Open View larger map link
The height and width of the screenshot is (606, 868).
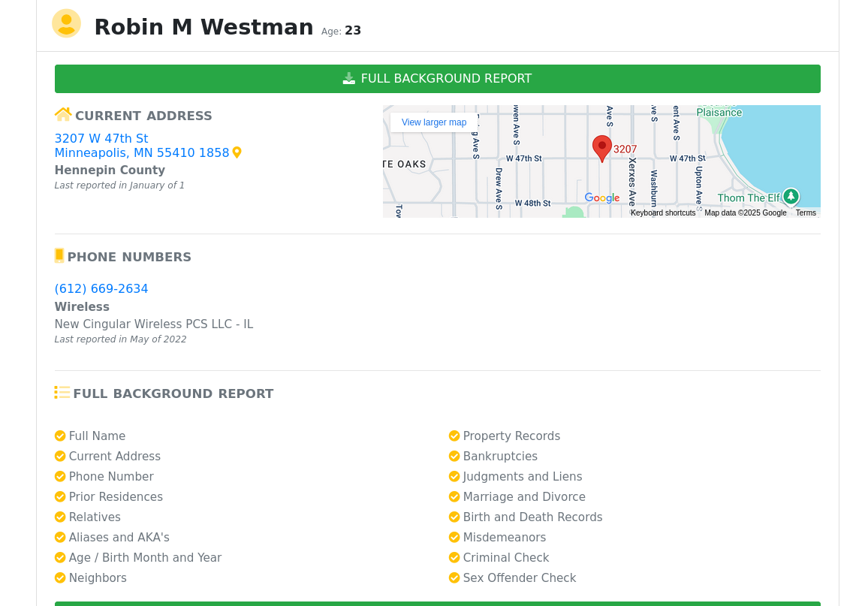coord(434,122)
